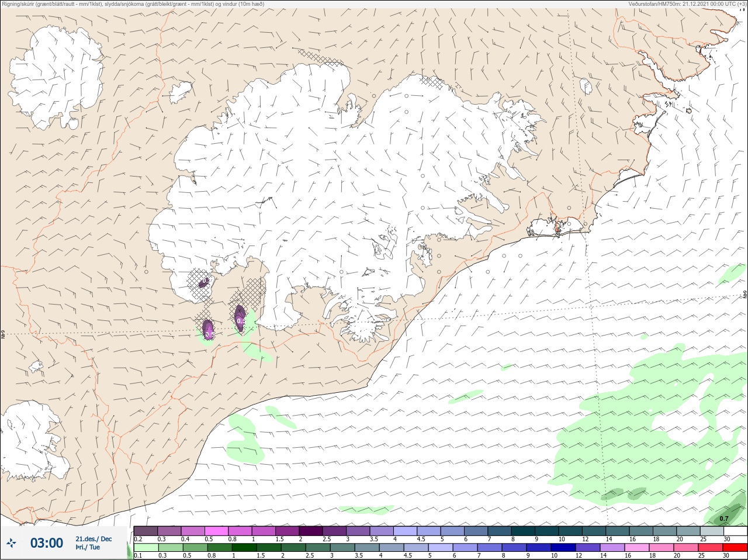Click the 0.7 precipitation value label
The width and height of the screenshot is (748, 560).
coord(724,518)
